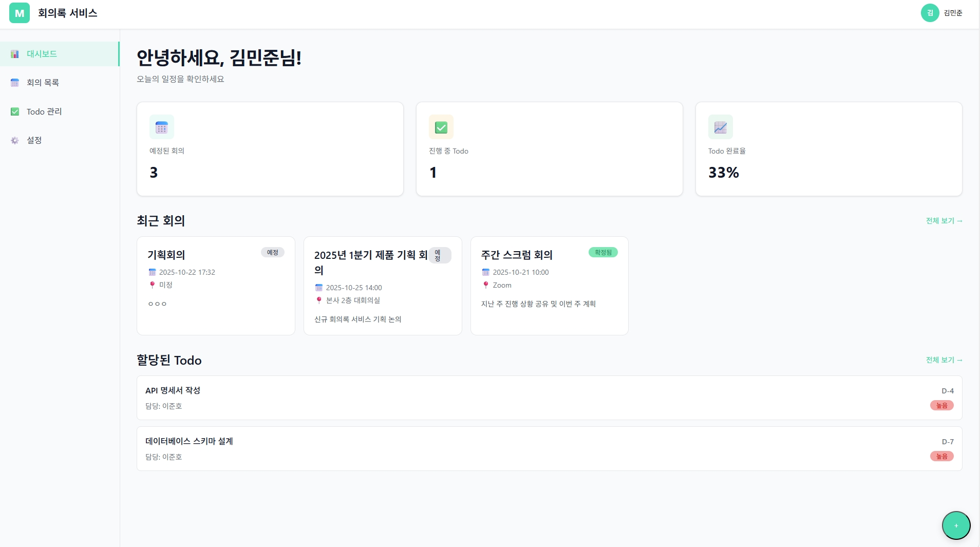Viewport: 980px width, 547px height.
Task: Click the 김민준 user avatar icon
Action: tap(930, 13)
